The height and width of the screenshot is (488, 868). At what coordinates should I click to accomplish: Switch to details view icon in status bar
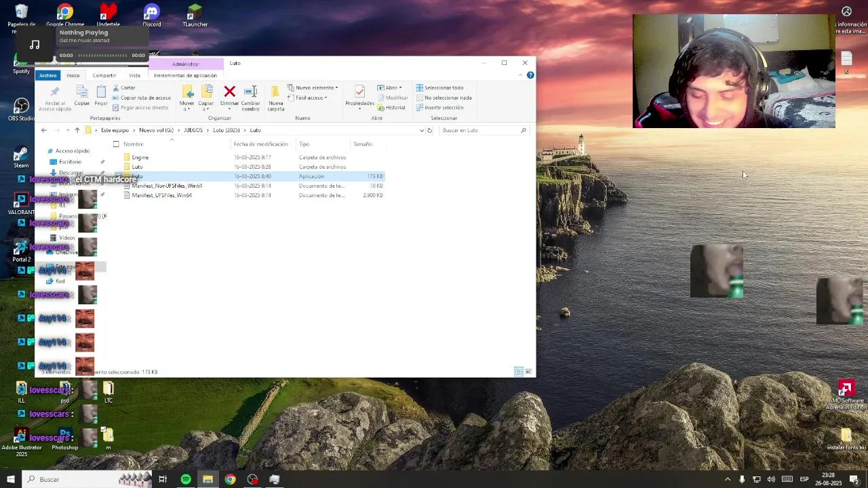click(519, 371)
